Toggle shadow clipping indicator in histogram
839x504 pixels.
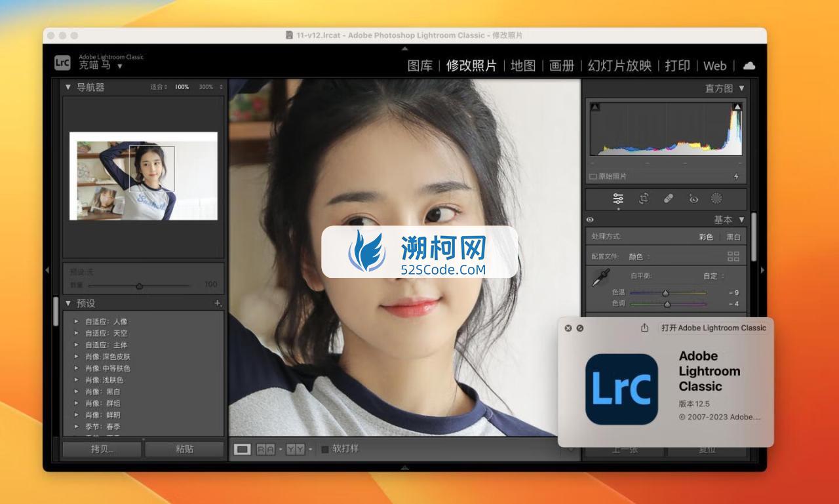coord(595,107)
